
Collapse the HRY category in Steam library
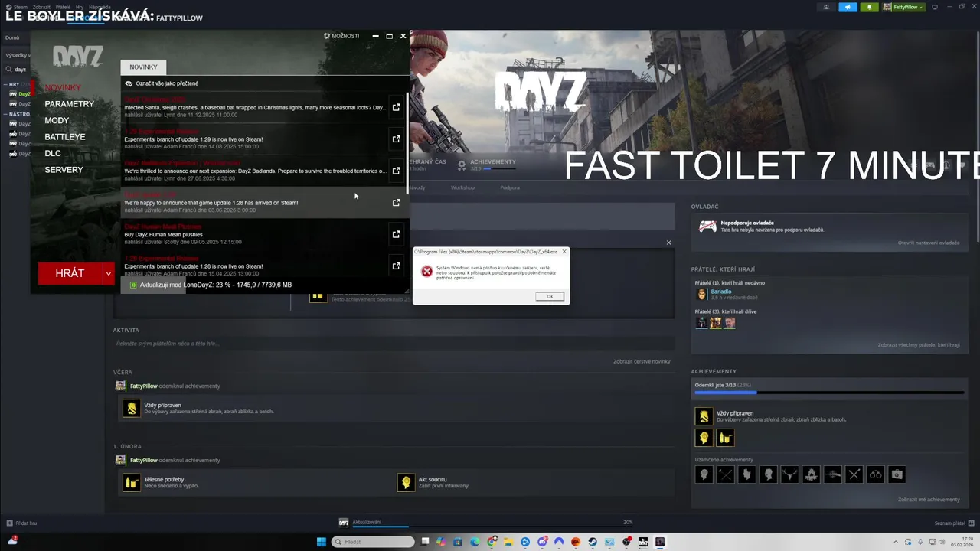pos(6,84)
